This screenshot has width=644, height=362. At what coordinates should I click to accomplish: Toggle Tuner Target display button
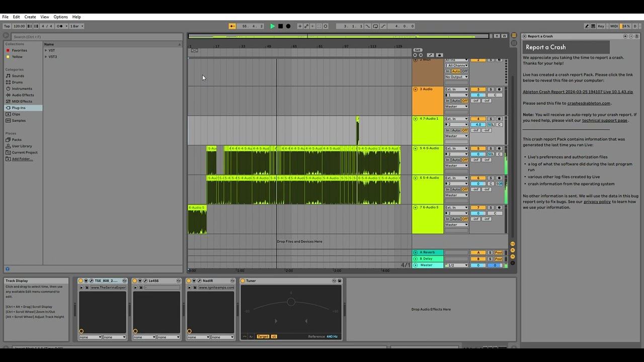click(263, 337)
